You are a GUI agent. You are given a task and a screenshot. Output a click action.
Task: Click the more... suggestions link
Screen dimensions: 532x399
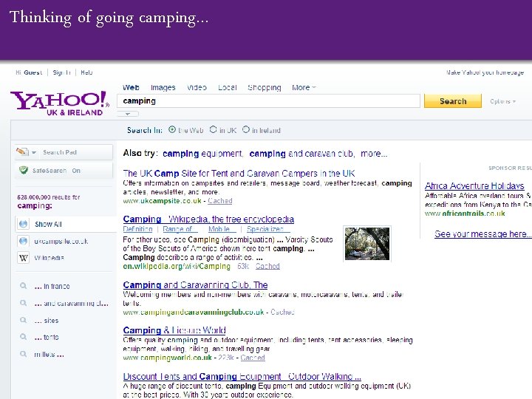click(x=374, y=154)
